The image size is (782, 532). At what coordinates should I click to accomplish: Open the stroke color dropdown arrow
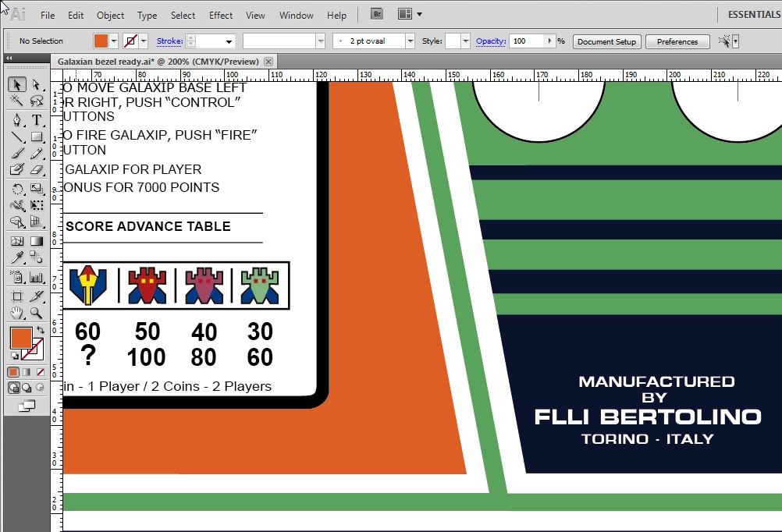[144, 41]
